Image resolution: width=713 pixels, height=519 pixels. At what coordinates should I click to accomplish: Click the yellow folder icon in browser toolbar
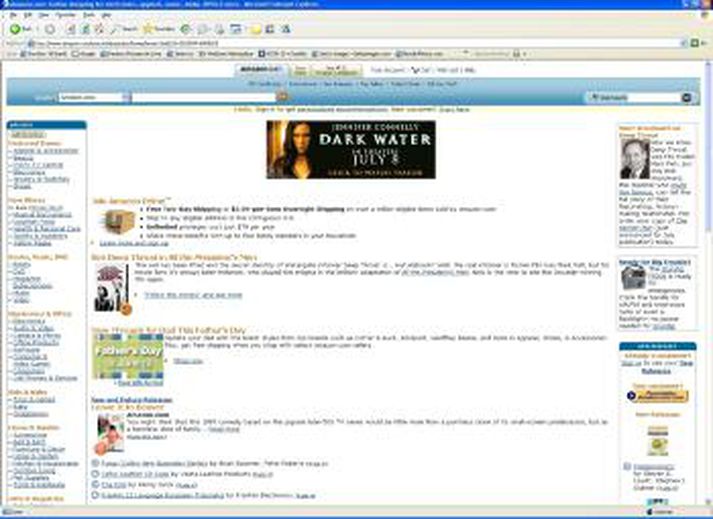[x=256, y=29]
